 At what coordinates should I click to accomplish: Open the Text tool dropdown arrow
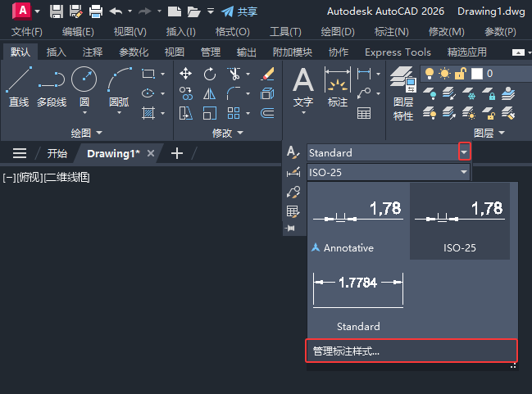click(x=303, y=112)
